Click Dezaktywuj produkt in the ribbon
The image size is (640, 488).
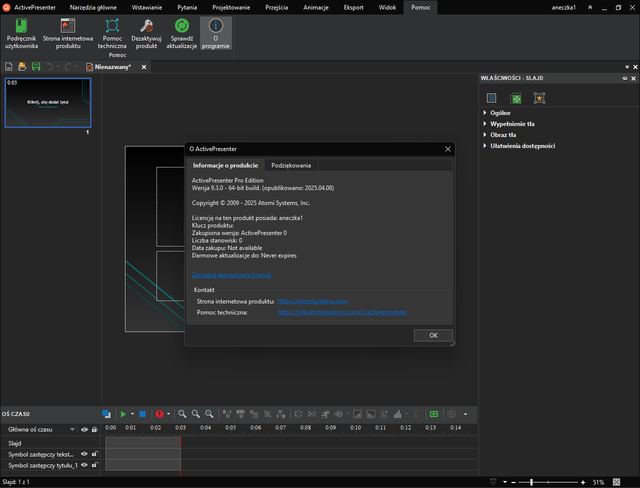click(x=147, y=34)
